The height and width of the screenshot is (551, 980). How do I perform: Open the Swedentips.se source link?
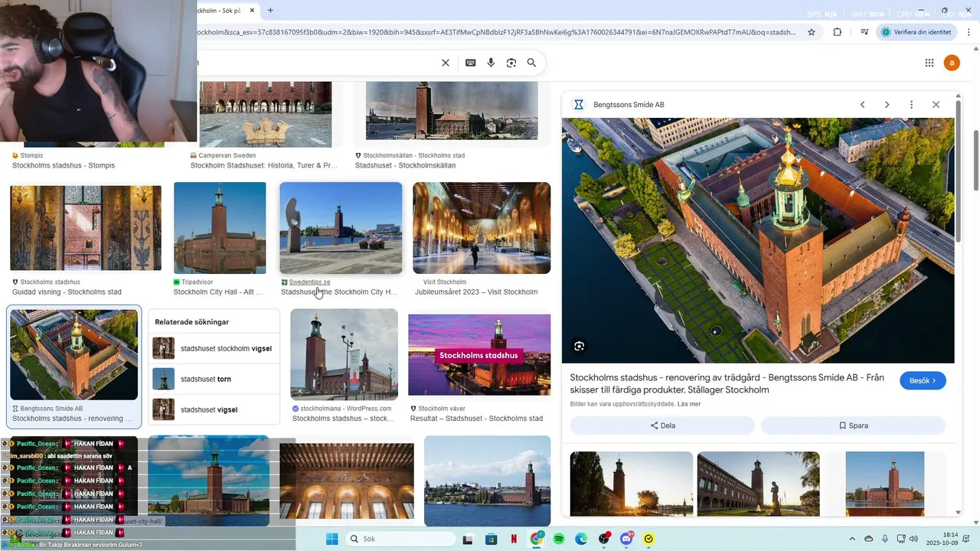pos(309,282)
